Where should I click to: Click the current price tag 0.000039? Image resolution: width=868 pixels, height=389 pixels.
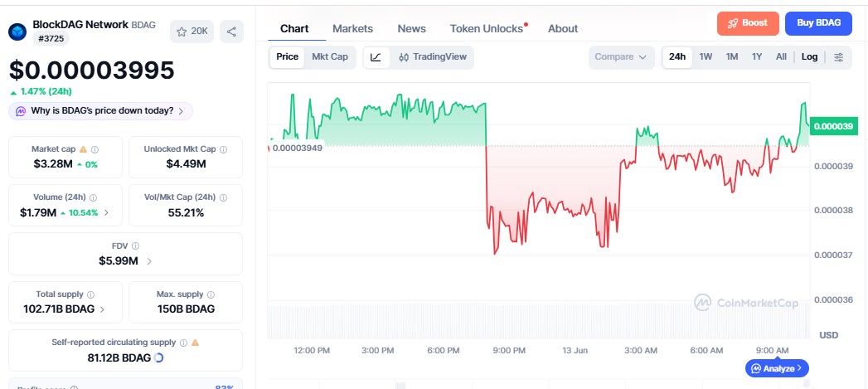click(833, 126)
